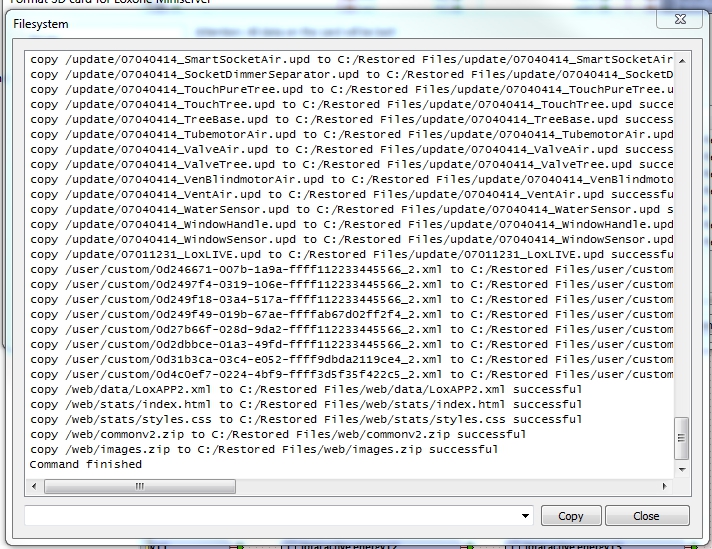This screenshot has height=549, width=712.
Task: Click the 07040414_TubemotorAir.upd log line
Action: point(351,135)
